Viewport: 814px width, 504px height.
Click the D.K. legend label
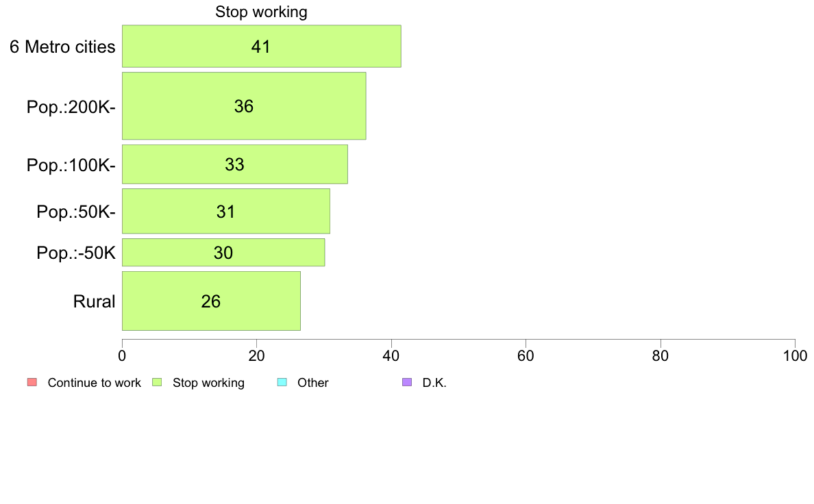[434, 383]
